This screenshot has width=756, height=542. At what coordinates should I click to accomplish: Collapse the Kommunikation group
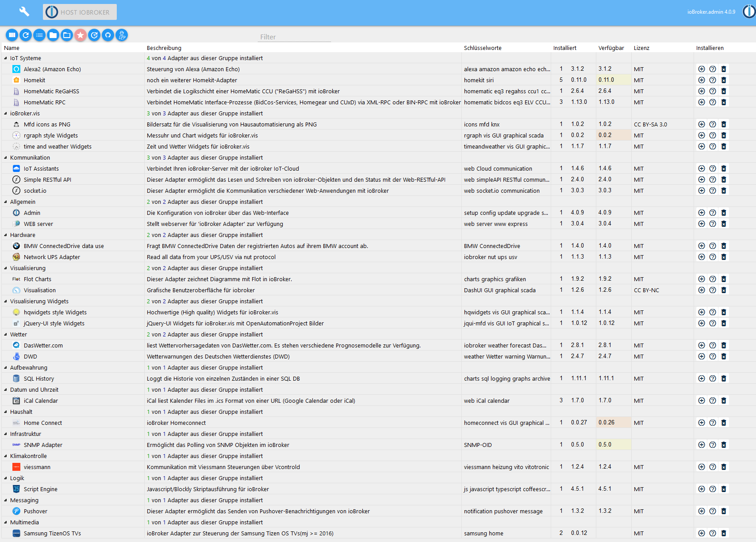pyautogui.click(x=6, y=158)
